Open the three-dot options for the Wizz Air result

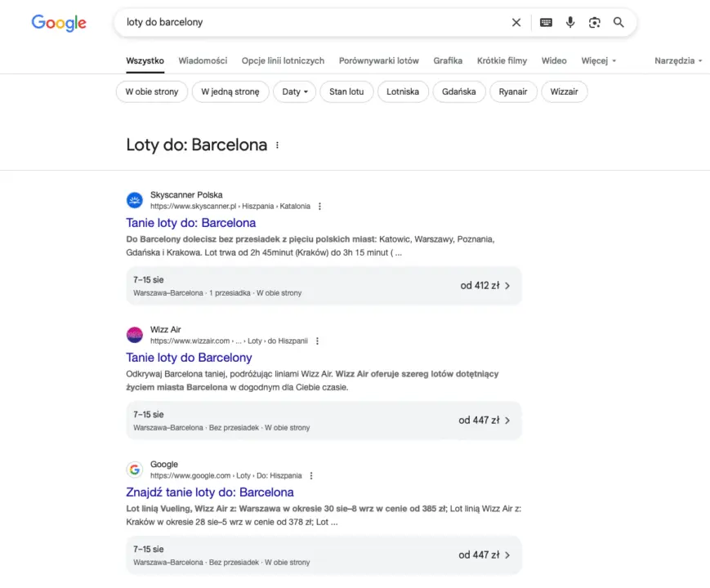(x=318, y=341)
